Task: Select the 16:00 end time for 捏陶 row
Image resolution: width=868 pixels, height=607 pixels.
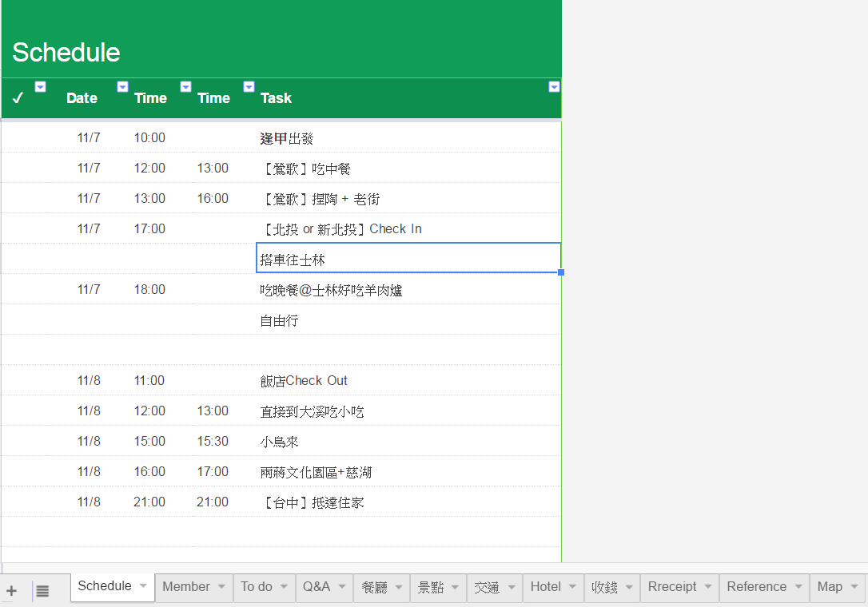Action: click(x=225, y=199)
